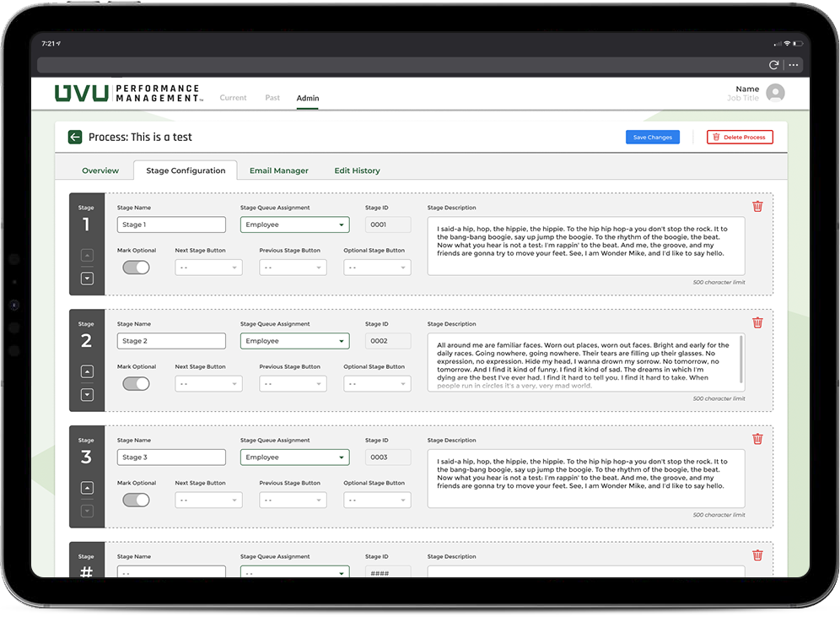Move Stage 2 up with arrow icon
This screenshot has width=840, height=617.
[87, 371]
